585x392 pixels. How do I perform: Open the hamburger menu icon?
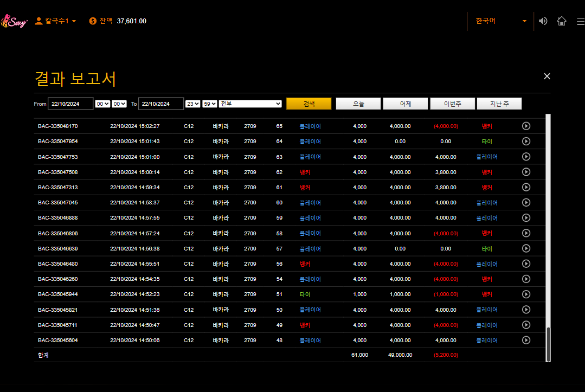581,21
